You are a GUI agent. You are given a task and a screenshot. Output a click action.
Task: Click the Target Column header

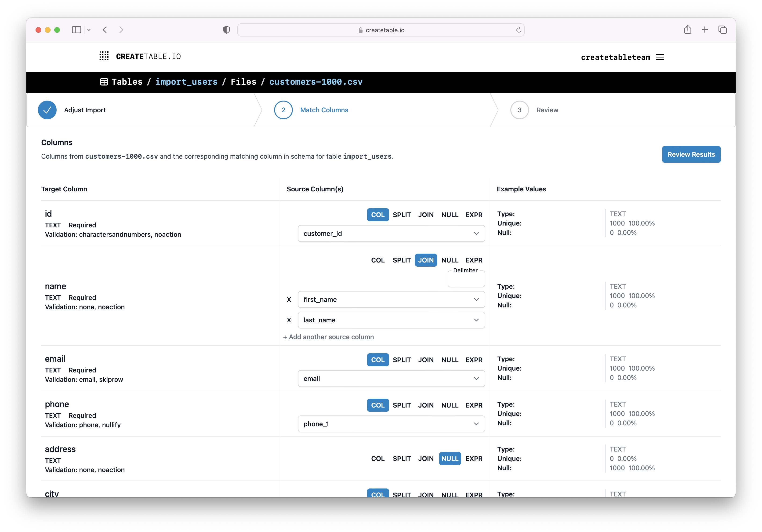click(64, 189)
